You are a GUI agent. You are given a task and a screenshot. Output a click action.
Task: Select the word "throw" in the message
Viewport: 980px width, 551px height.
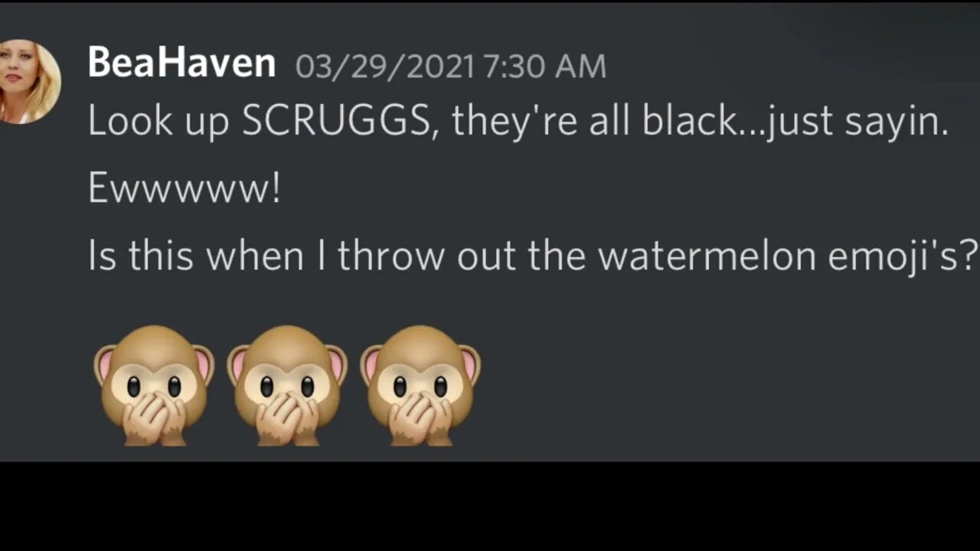391,256
